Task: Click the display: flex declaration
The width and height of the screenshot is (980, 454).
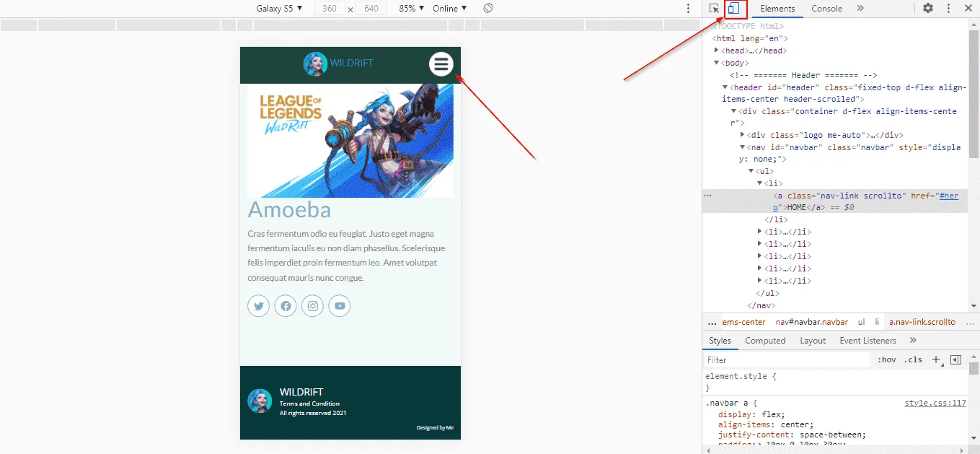Action: pyautogui.click(x=750, y=414)
